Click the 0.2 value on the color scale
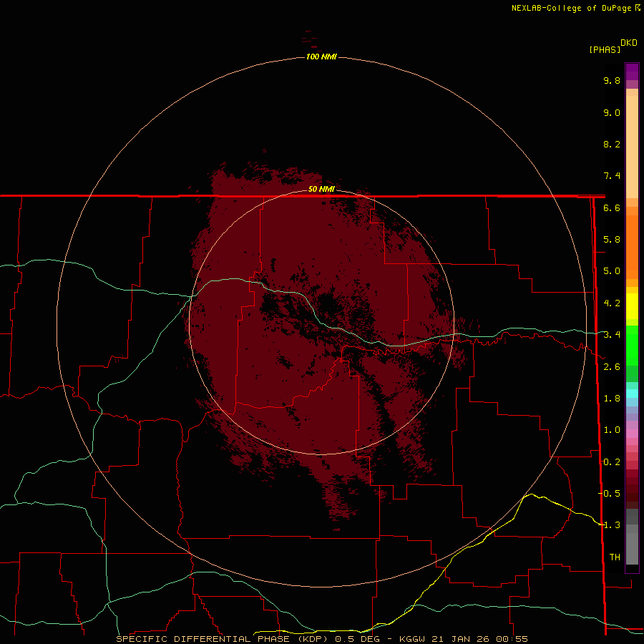This screenshot has width=644, height=644. [x=612, y=462]
